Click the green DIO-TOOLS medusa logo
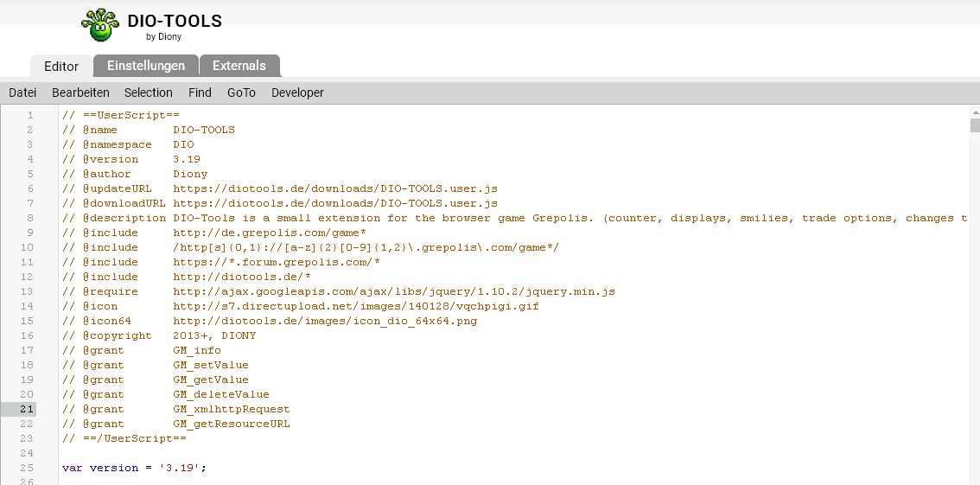Screen dimensions: 980x485 pos(100,25)
